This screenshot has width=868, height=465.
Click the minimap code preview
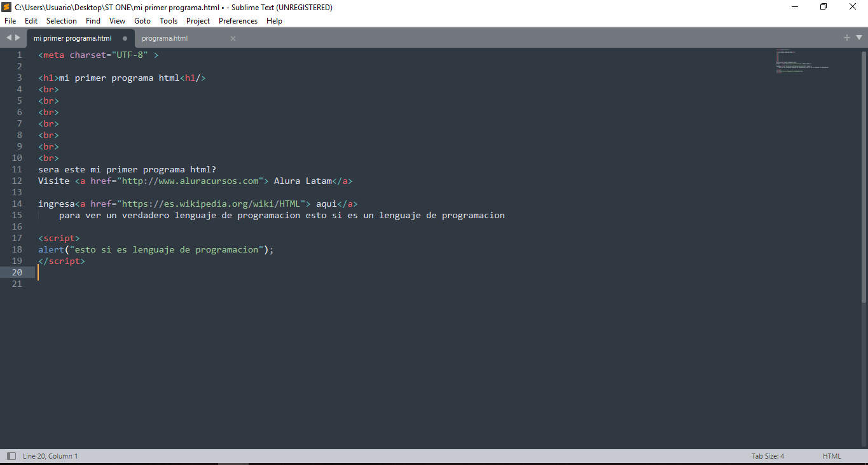[x=801, y=60]
